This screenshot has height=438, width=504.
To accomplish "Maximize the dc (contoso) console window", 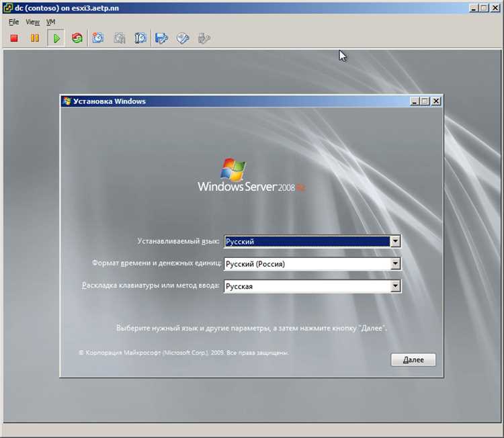I will coord(484,8).
